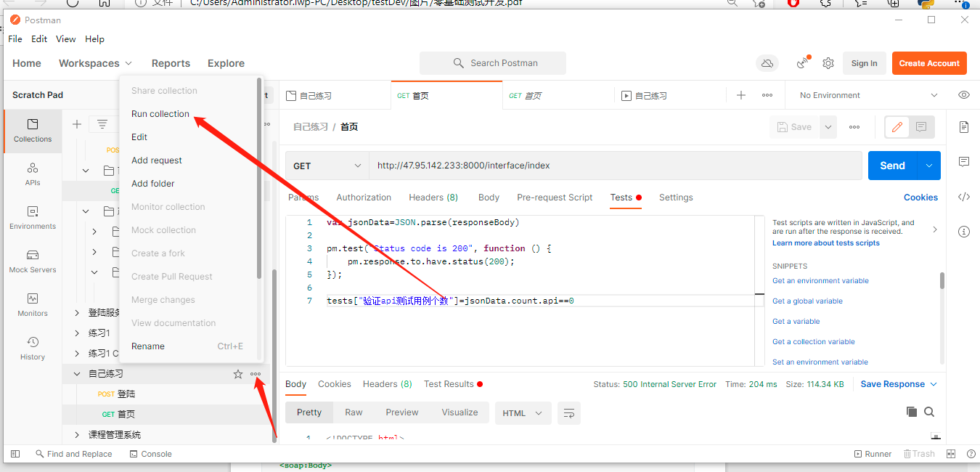
Task: Select Rename in context menu
Action: click(148, 346)
